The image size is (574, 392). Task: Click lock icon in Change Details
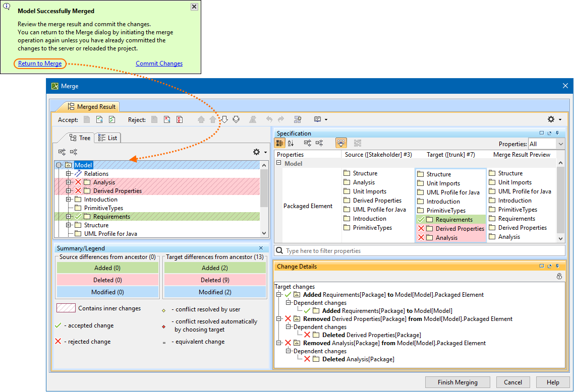pyautogui.click(x=559, y=276)
